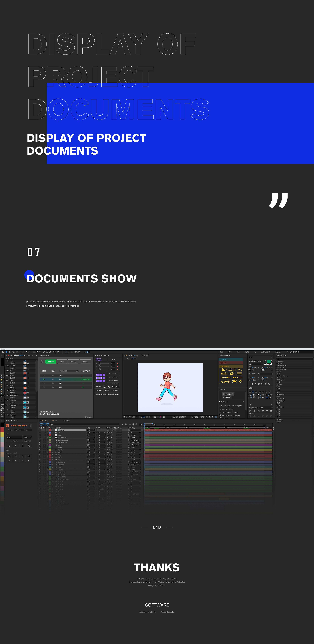Select the Puppet Pin tool
Viewport: 314px width, 644px height.
(58, 352)
